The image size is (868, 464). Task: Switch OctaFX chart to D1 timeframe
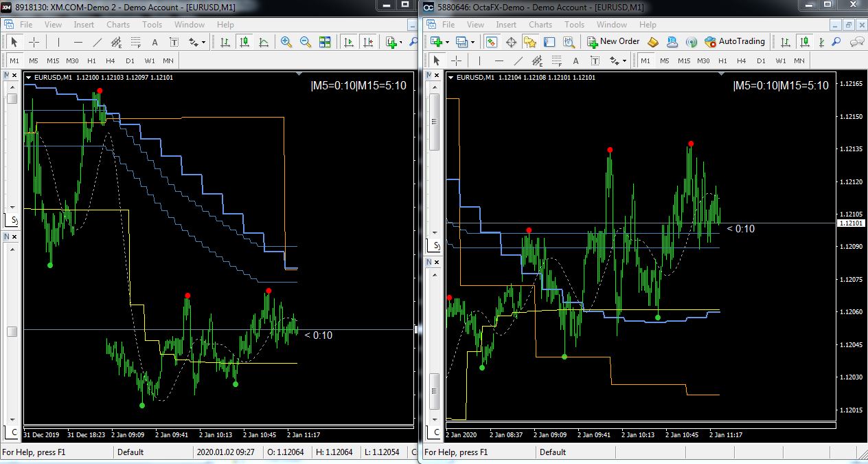(761, 60)
